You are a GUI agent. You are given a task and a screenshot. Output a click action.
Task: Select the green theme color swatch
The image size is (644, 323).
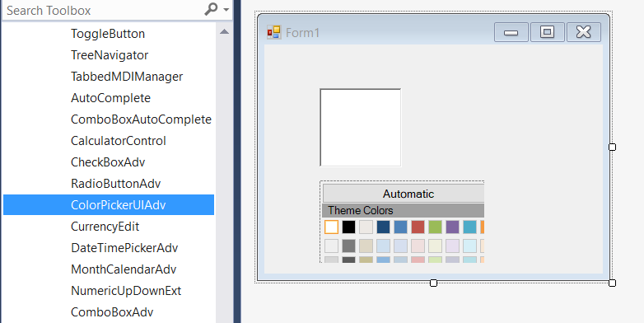tap(435, 227)
